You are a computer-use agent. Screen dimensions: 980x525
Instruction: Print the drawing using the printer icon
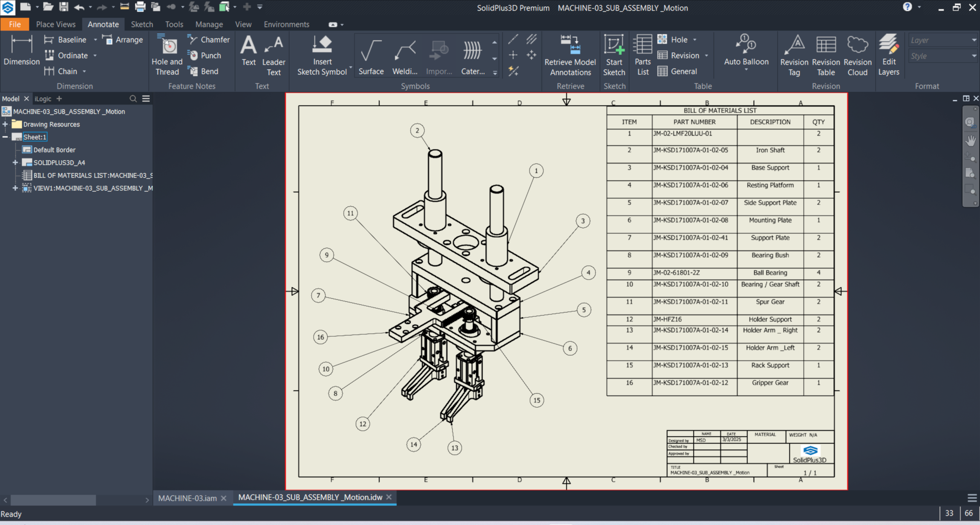(x=140, y=7)
